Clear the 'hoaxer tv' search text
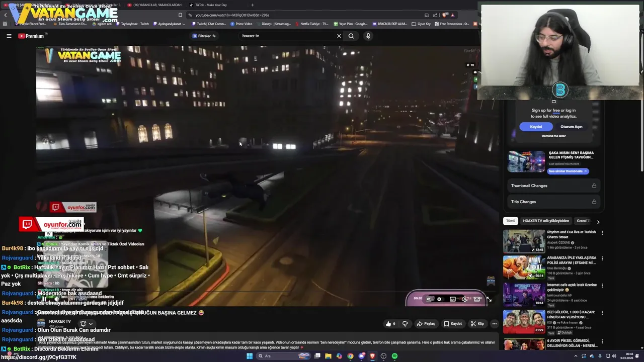The width and height of the screenshot is (644, 362). pos(339,36)
